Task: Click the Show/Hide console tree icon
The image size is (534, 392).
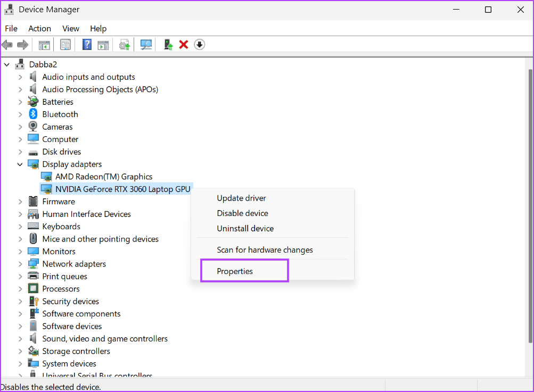Action: 44,44
